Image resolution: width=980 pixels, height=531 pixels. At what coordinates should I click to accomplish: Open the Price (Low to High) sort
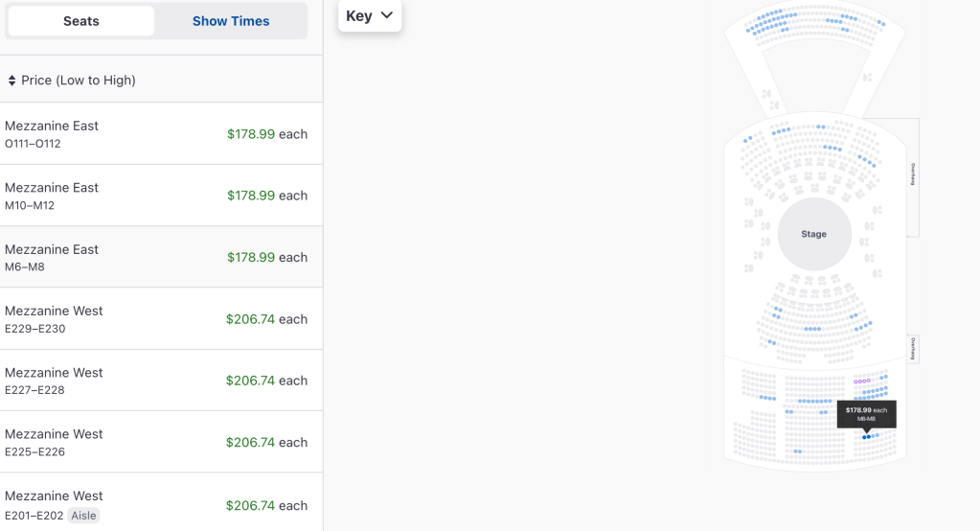tap(79, 81)
